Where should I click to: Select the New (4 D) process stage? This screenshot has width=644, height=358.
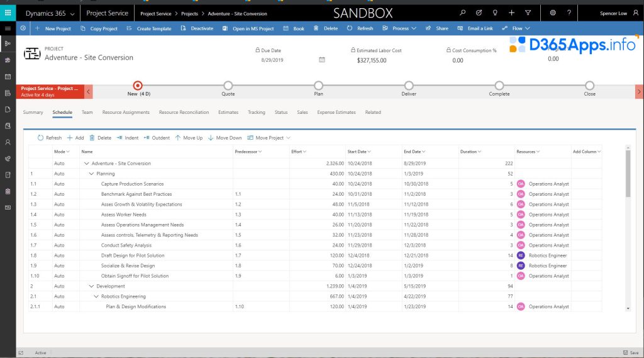tap(138, 86)
